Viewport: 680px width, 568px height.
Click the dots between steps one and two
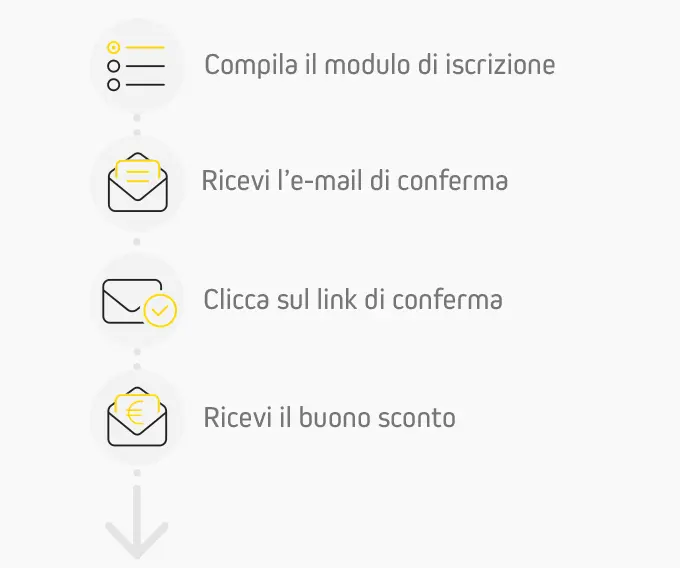137,125
